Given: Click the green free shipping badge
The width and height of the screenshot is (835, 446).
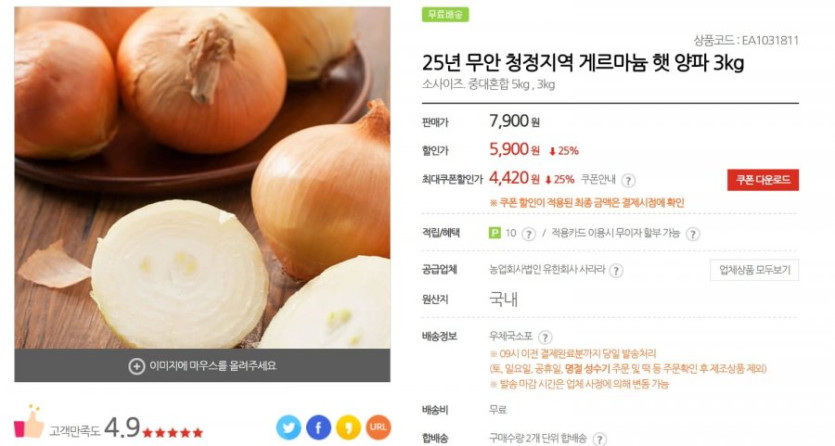Looking at the screenshot, I should tap(445, 14).
